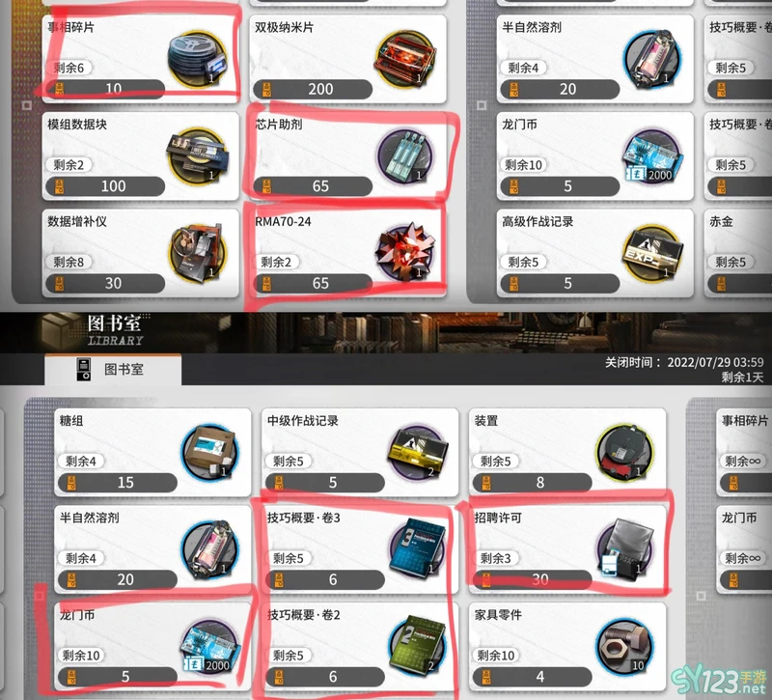Click the 芯片助剂 vials icon
The width and height of the screenshot is (772, 700).
click(405, 156)
